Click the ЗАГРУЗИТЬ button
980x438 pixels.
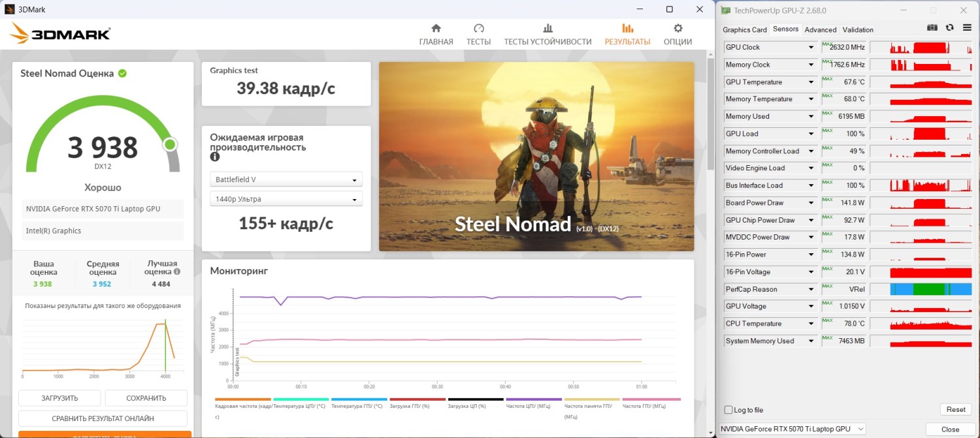[x=59, y=398]
